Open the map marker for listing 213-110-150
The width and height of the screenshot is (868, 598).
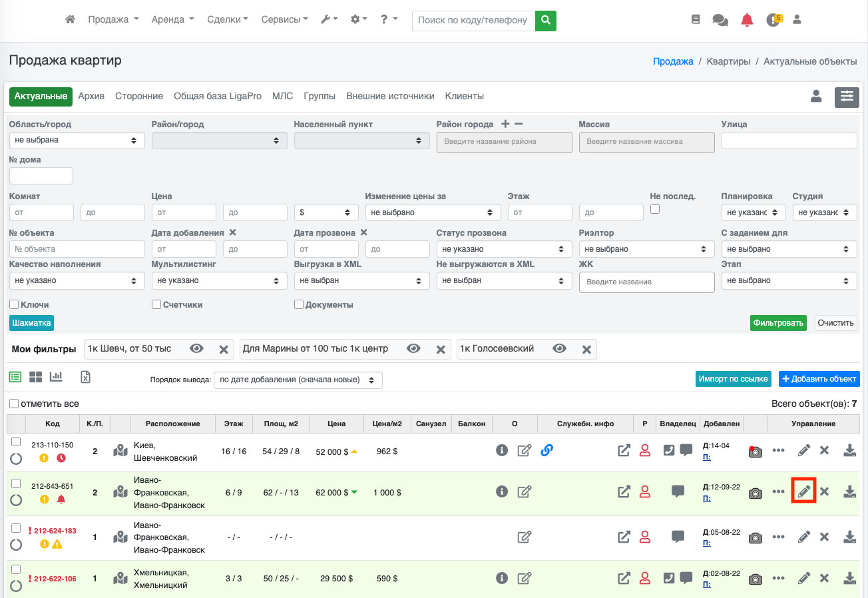(120, 451)
